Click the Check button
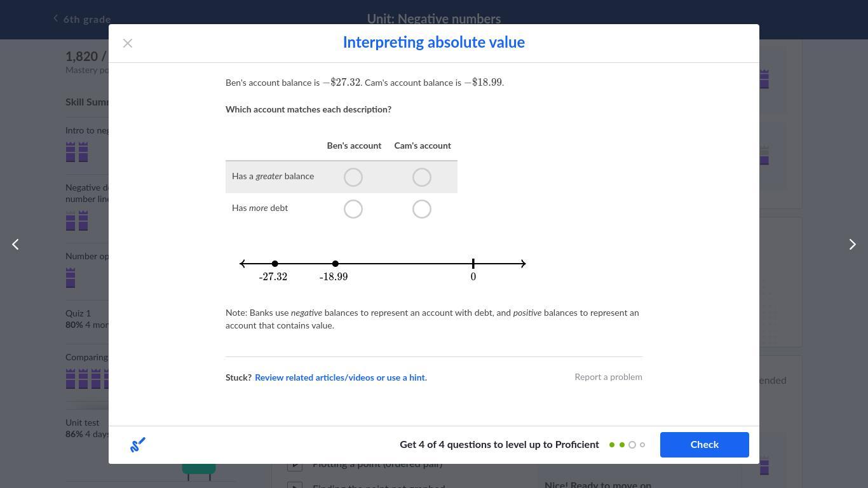 [x=704, y=445]
